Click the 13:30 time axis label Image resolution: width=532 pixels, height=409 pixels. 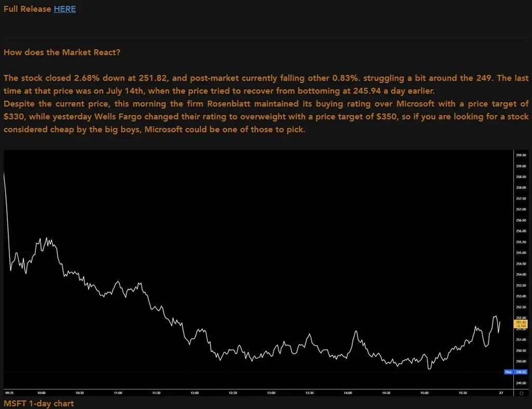pyautogui.click(x=310, y=393)
